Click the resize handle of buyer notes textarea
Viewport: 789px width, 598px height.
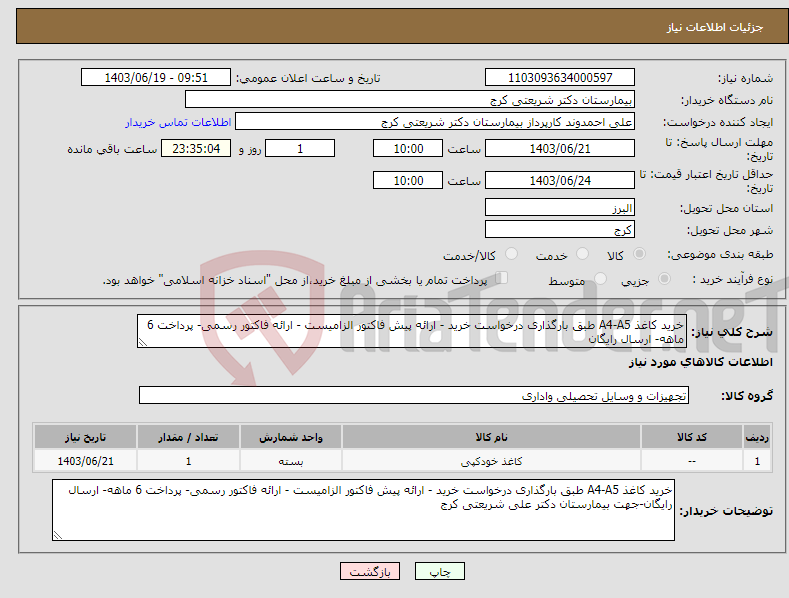58,535
